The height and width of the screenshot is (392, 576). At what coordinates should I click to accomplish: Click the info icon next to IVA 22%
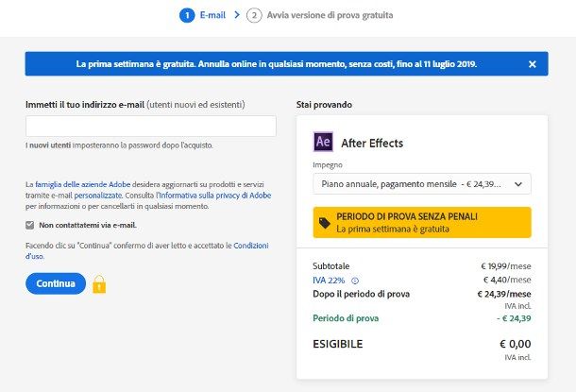pyautogui.click(x=355, y=281)
